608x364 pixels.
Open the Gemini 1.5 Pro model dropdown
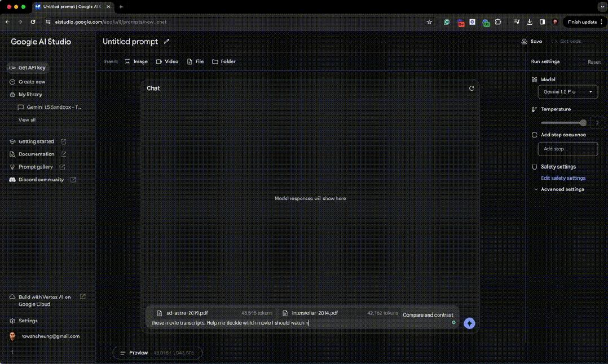click(x=567, y=91)
